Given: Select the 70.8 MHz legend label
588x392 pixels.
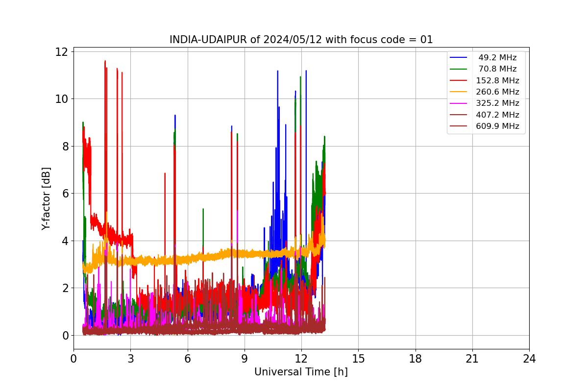Looking at the screenshot, I should (x=497, y=69).
